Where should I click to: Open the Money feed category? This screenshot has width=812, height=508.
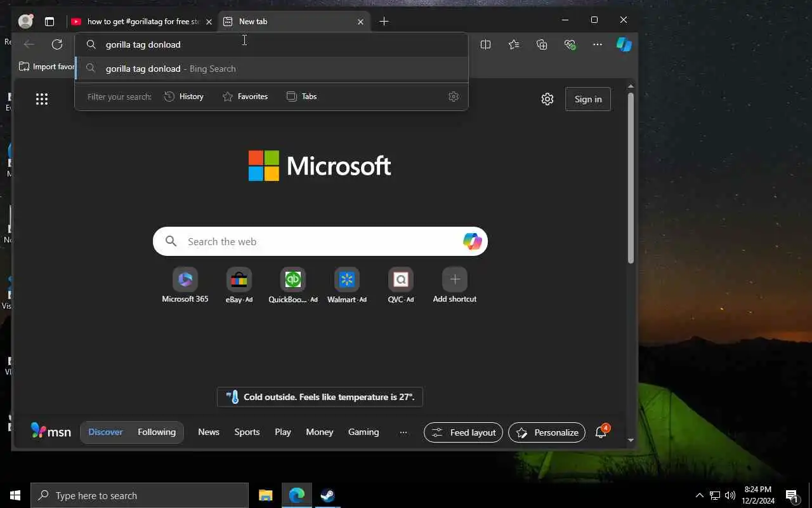[x=320, y=432]
